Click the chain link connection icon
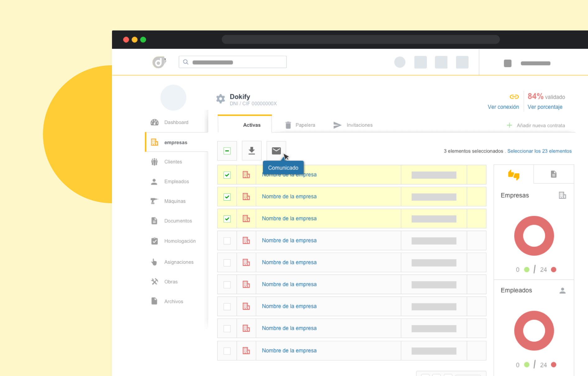The width and height of the screenshot is (588, 376). (x=514, y=97)
